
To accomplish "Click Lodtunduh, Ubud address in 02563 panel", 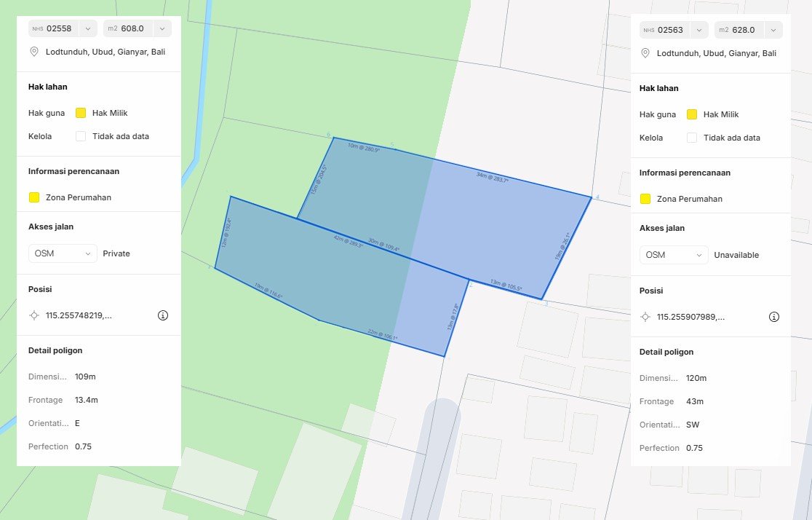I will 716,53.
